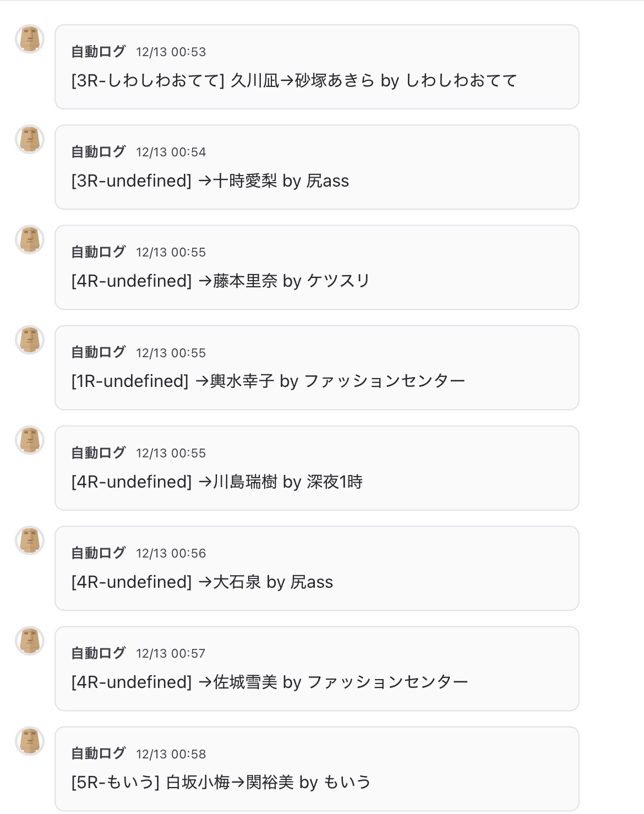644x814 pixels.
Task: Click the avatar beside the 00:53 message
Action: pos(30,39)
